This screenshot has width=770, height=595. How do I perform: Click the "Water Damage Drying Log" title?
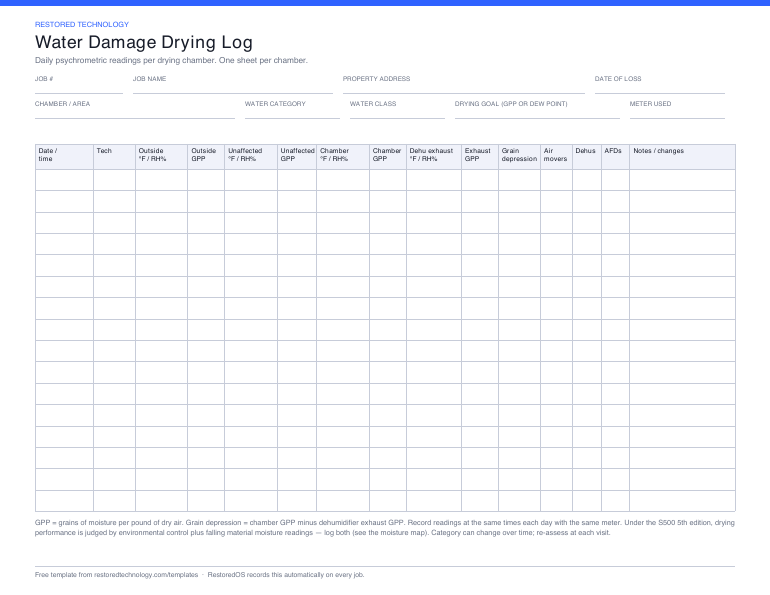pos(144,42)
